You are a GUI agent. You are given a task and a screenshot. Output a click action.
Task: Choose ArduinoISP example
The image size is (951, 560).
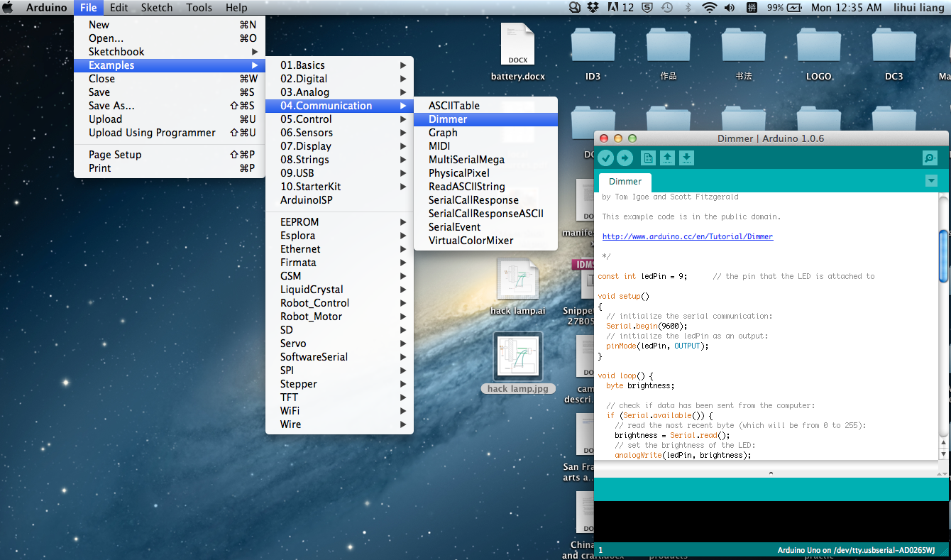click(339, 200)
